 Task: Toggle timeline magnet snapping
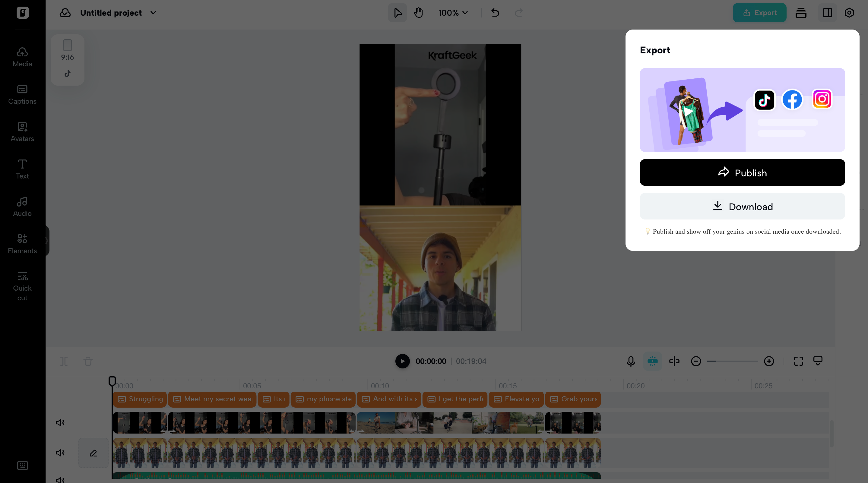pyautogui.click(x=653, y=361)
